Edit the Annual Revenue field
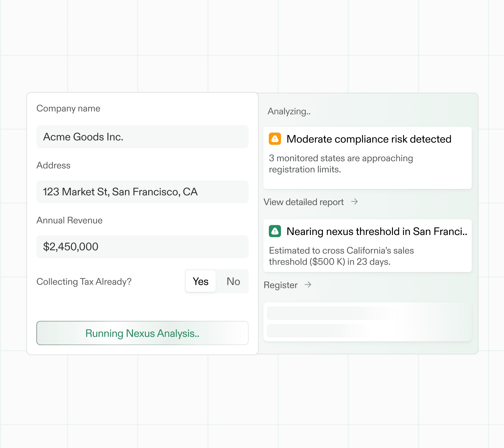 click(x=142, y=247)
